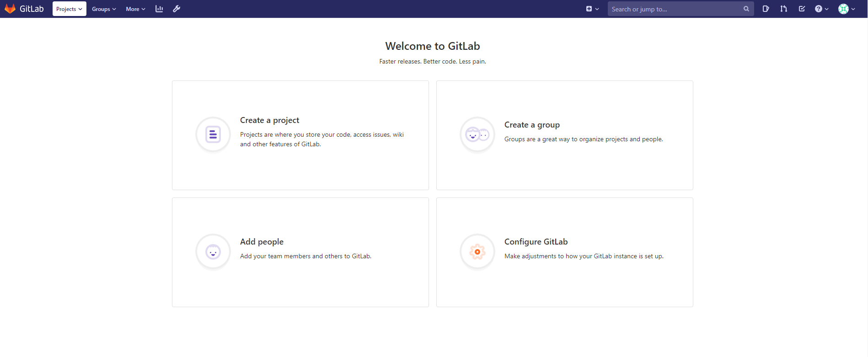Screen dimensions: 868x357
Task: Open the Merge requests icon
Action: (x=784, y=9)
